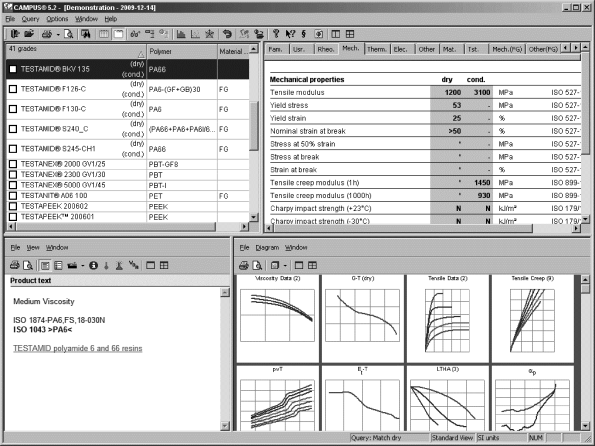
Task: Click the tab strip scroll left arrow
Action: point(566,48)
